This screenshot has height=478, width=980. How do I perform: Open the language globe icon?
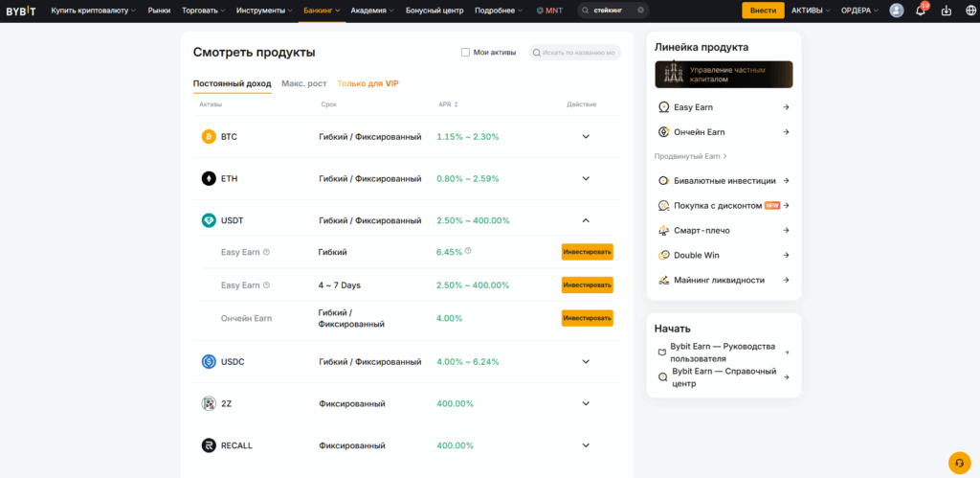[x=970, y=11]
